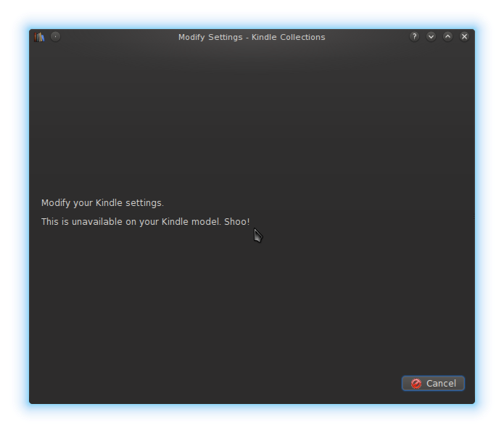The width and height of the screenshot is (504, 433).
Task: Open the Kindle Collections books icon menu
Action: click(x=39, y=37)
